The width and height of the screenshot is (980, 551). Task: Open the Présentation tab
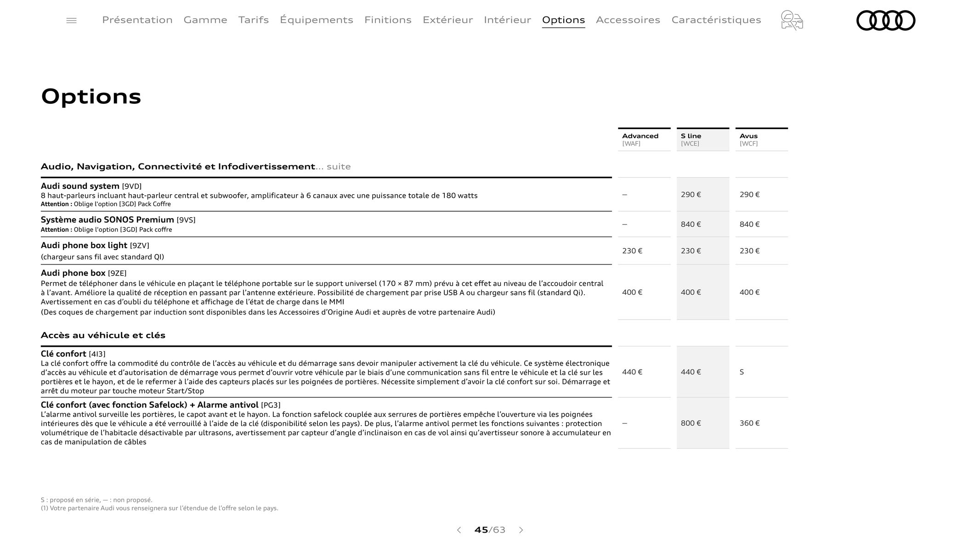click(x=137, y=20)
